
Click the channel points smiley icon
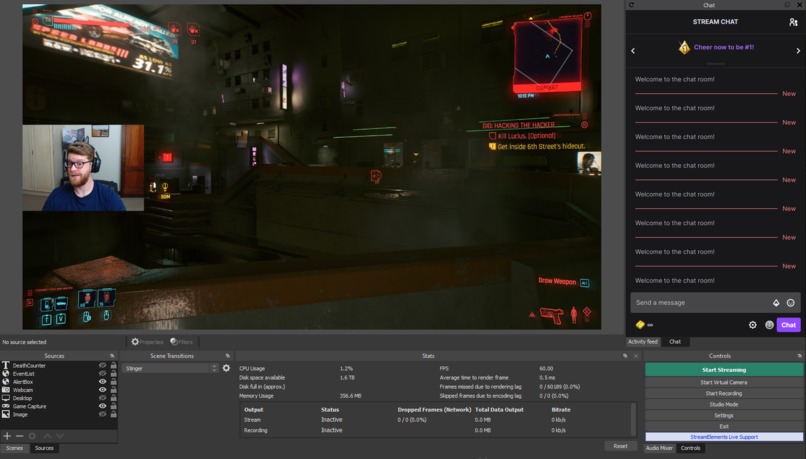[x=769, y=325]
